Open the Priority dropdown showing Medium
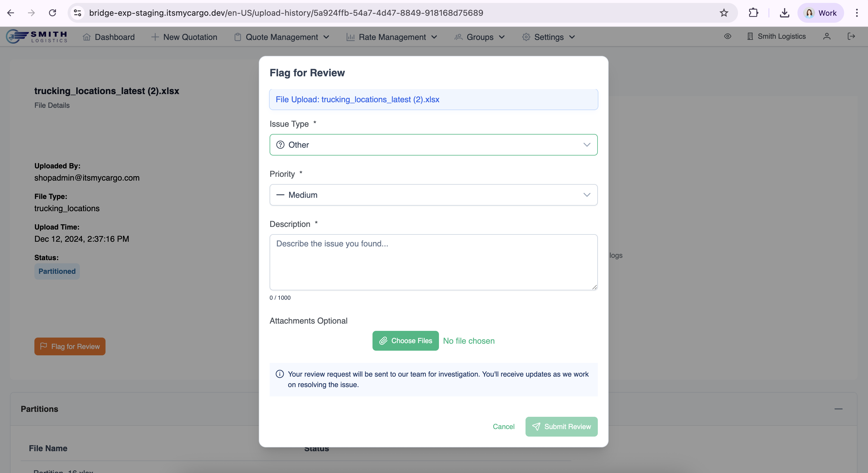 [x=433, y=195]
